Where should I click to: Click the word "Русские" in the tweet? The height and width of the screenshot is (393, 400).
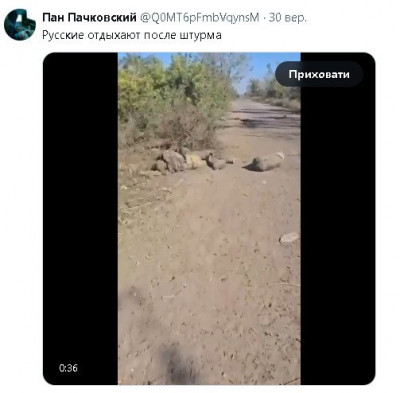pos(63,35)
